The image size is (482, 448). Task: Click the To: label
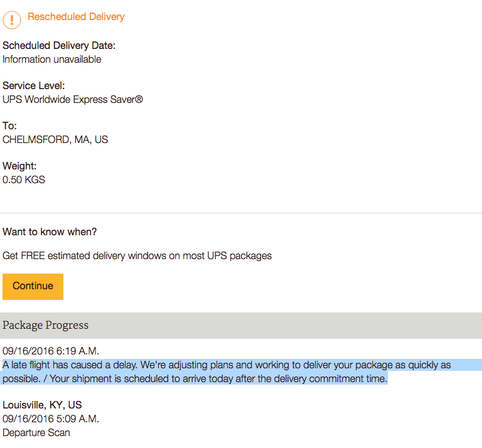coord(9,126)
